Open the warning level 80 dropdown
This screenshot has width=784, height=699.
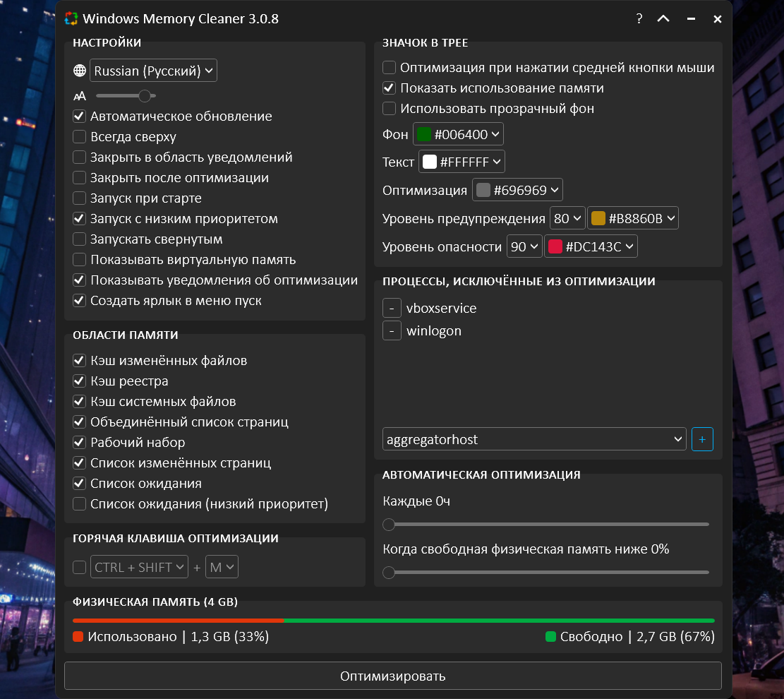coord(567,217)
